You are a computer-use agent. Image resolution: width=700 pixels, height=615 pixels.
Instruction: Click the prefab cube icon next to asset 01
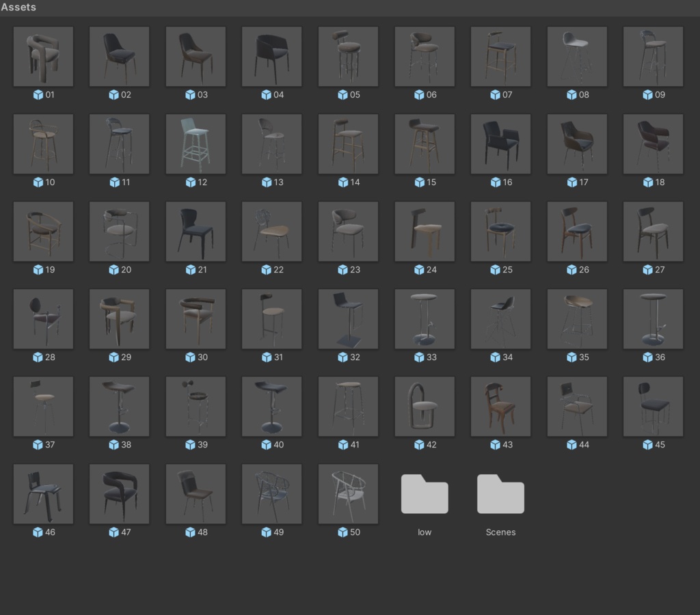click(x=39, y=95)
